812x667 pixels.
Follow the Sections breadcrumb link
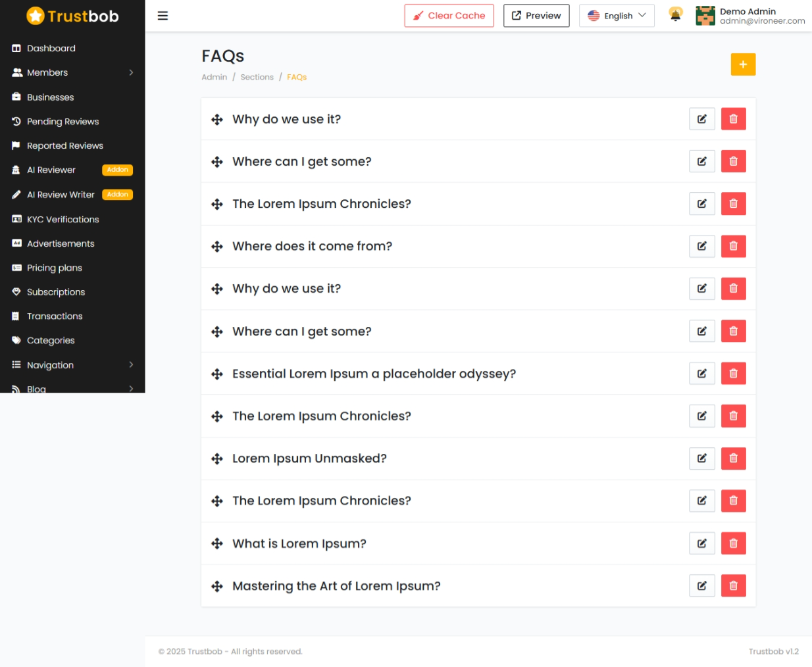(x=257, y=77)
